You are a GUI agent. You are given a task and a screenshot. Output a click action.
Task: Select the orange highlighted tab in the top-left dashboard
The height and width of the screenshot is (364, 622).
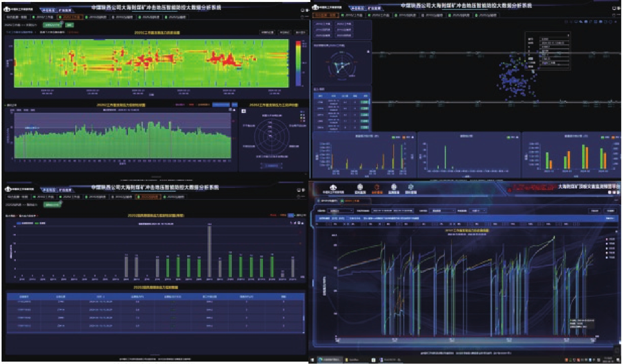(x=70, y=17)
